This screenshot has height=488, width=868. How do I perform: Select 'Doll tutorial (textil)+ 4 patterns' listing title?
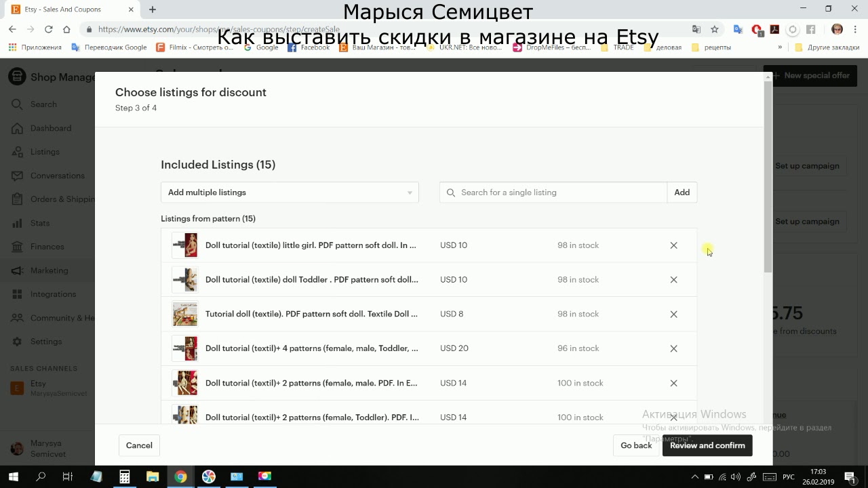pos(312,348)
